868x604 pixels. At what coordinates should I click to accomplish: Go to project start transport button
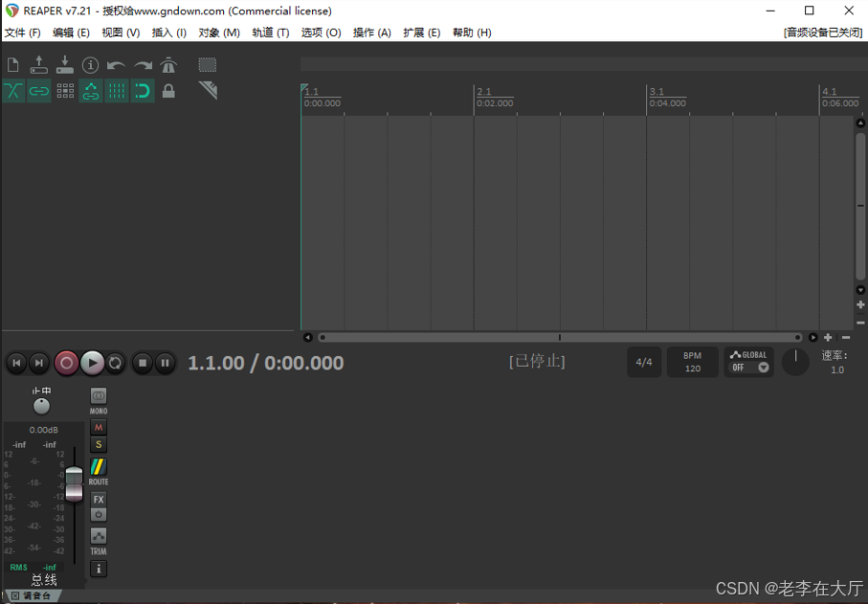tap(16, 363)
